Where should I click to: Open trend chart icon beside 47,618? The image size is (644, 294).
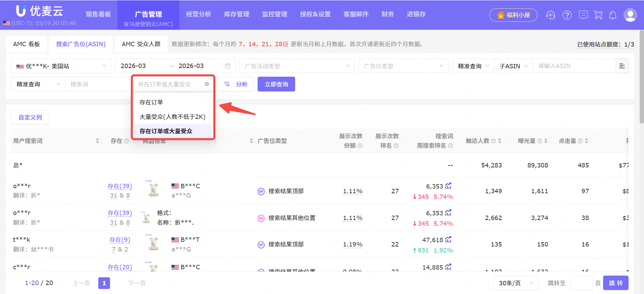pyautogui.click(x=448, y=240)
